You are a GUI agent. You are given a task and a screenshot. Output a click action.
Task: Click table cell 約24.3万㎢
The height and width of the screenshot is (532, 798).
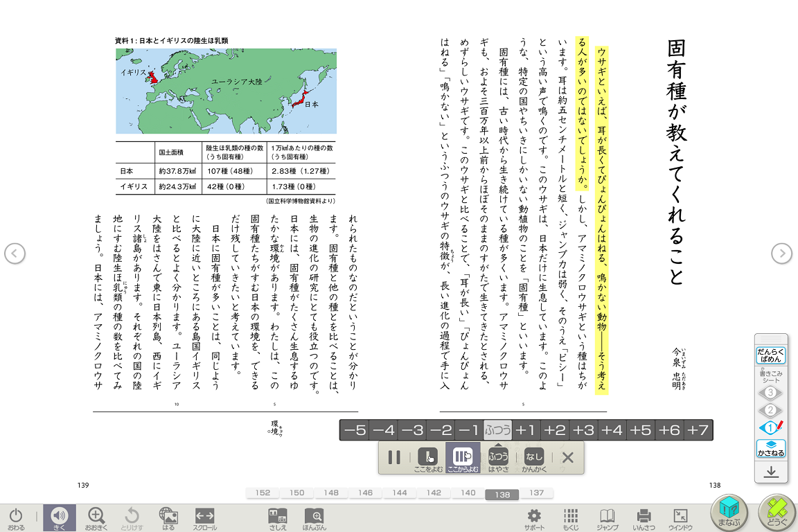(x=177, y=186)
